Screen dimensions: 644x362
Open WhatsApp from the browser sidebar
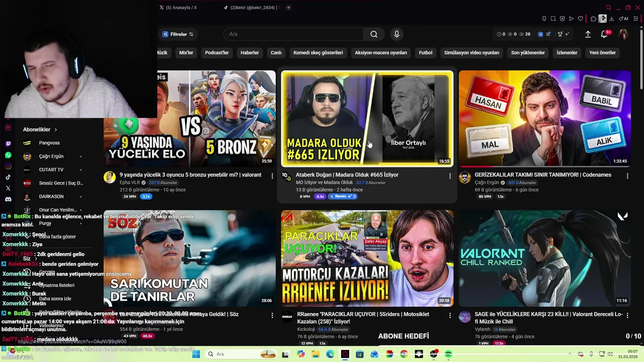[x=8, y=155]
